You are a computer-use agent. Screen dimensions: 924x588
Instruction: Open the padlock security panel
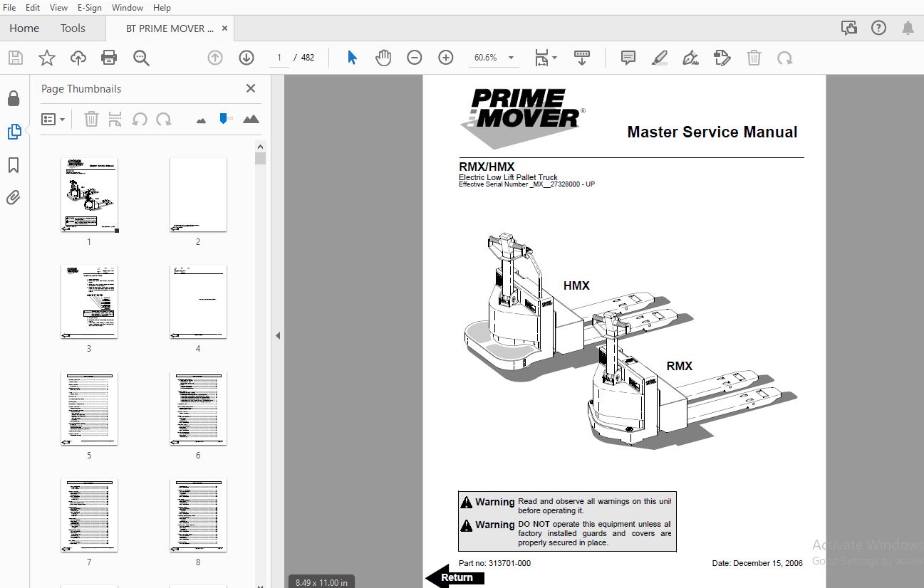tap(14, 98)
